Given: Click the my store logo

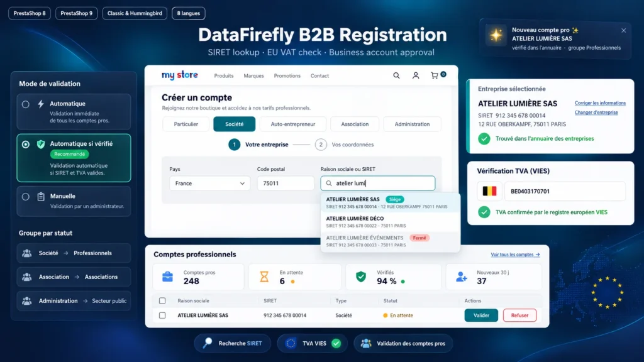Looking at the screenshot, I should click(x=179, y=75).
